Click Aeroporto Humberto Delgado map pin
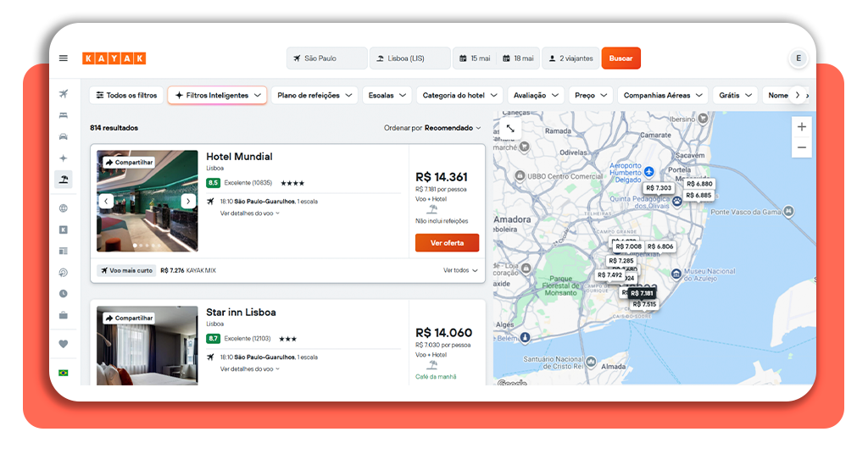The image size is (868, 454). (x=649, y=172)
